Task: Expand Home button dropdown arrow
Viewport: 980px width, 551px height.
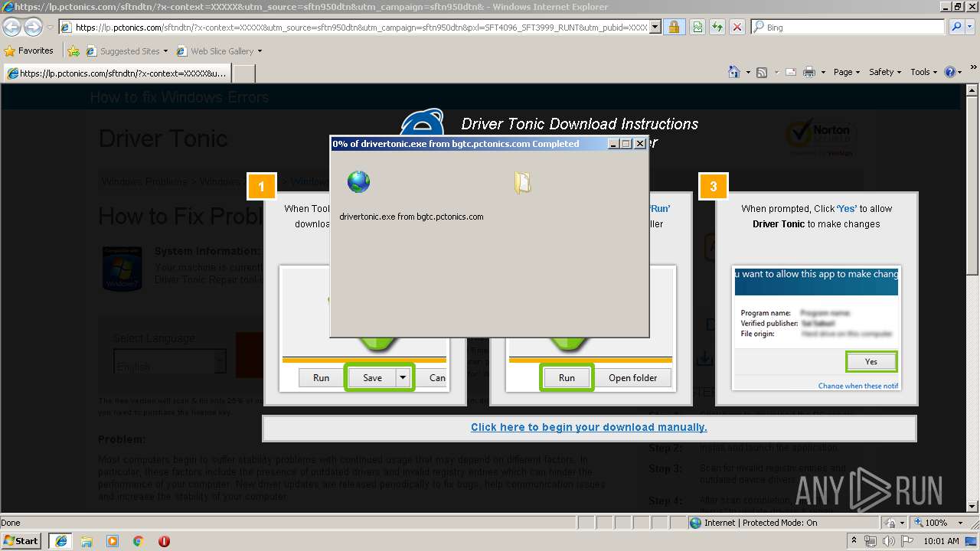Action: tap(747, 72)
